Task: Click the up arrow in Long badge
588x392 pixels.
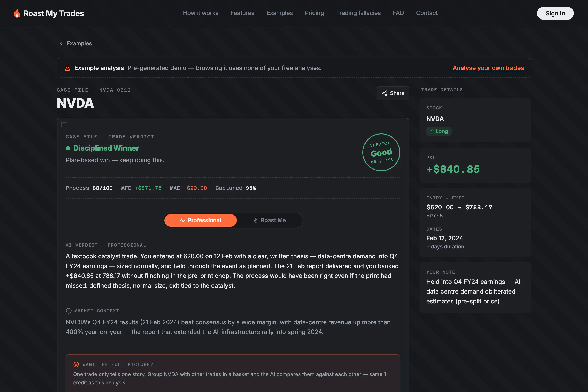Action: click(x=432, y=131)
